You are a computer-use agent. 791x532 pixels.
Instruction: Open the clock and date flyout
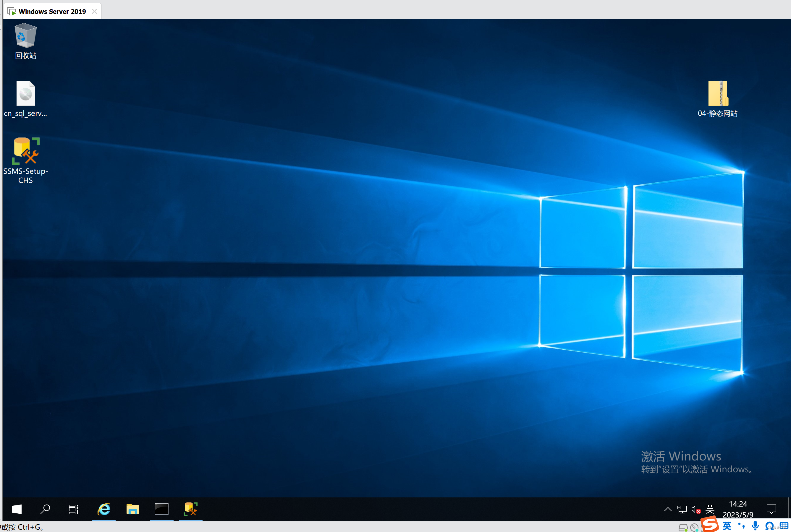pyautogui.click(x=738, y=509)
